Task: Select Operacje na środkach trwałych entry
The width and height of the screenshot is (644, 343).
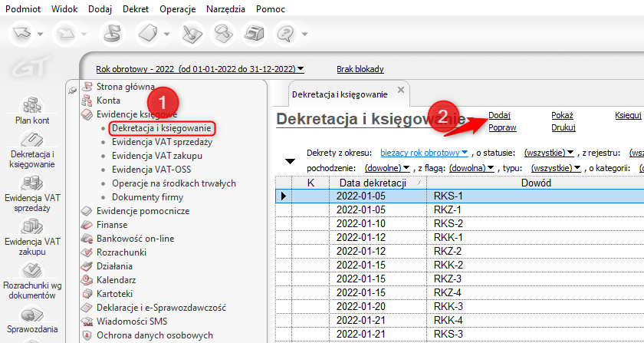Action: 174,183
